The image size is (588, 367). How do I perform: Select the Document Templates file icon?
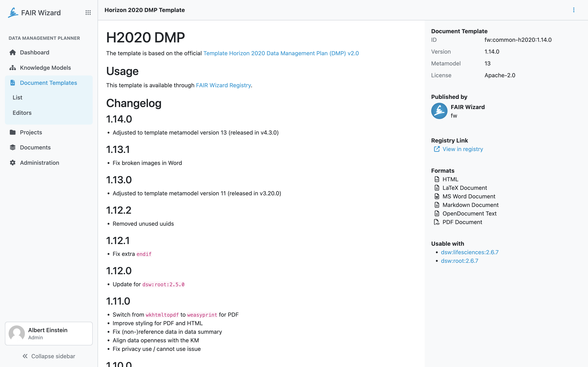point(13,83)
